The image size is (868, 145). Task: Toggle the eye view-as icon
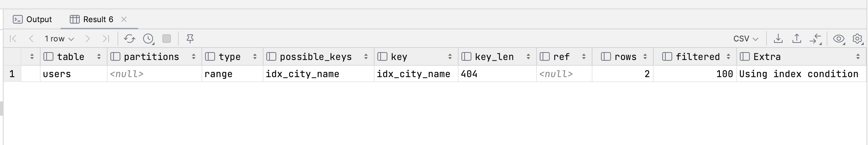point(839,39)
